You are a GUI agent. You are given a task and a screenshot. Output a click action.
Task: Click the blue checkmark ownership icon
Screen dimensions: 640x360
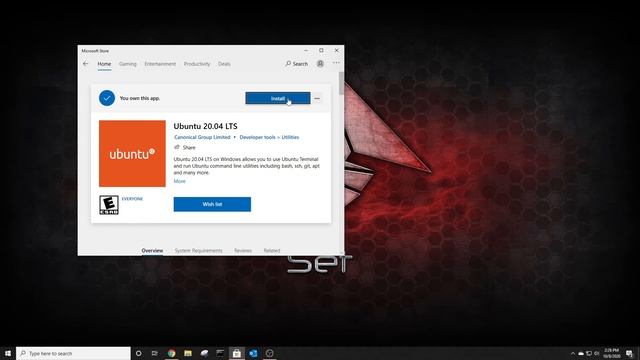[107, 98]
